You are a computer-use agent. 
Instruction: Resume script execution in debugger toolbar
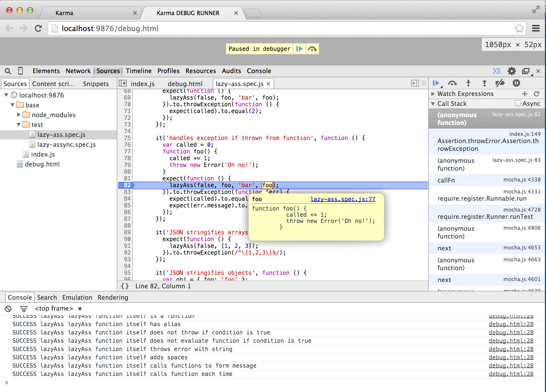(436, 83)
